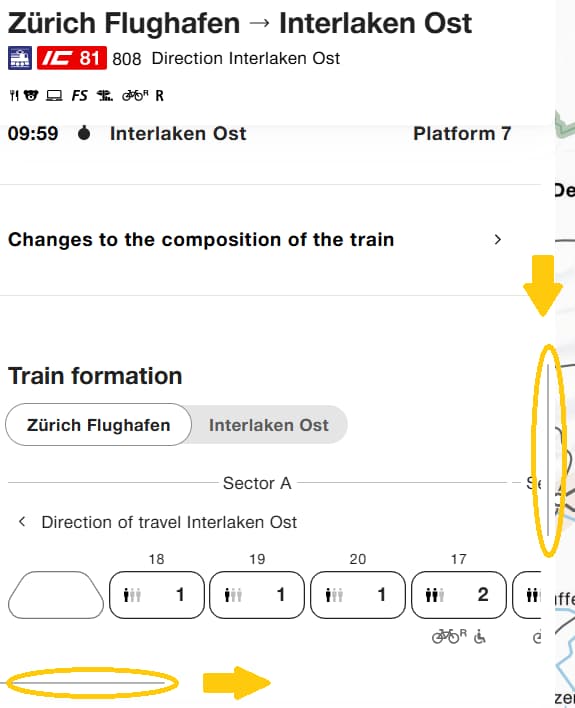
Task: Click the red IC 81 badge
Action: pyautogui.click(x=72, y=58)
